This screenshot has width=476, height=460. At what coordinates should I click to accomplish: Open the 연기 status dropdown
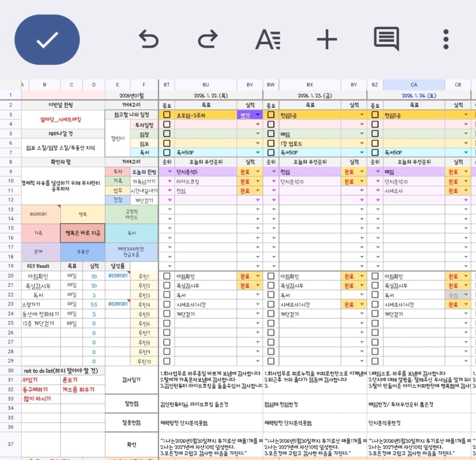[x=258, y=115]
